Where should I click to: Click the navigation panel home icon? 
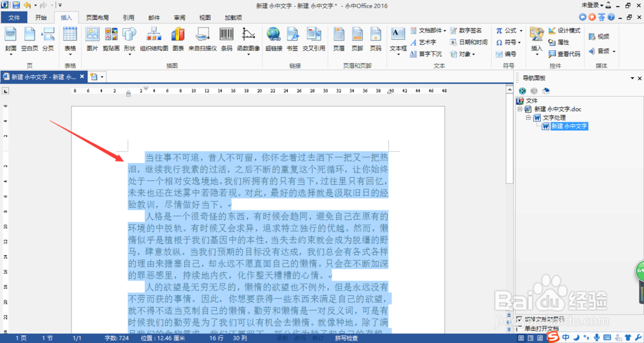(x=546, y=91)
